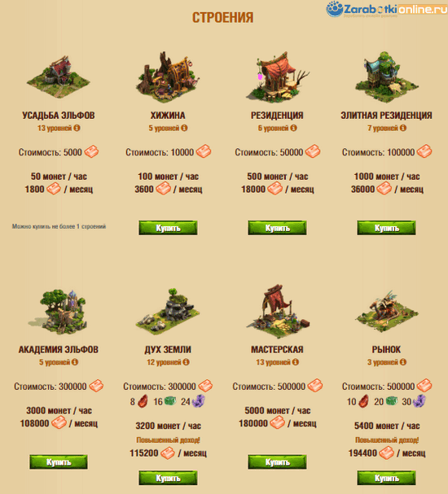Open the Zarabotki online.ru logo link
448x494 pixels.
[387, 9]
